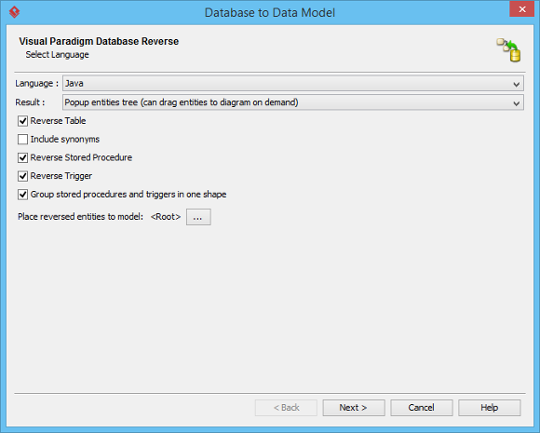The width and height of the screenshot is (540, 433).
Task: Click the 'Language :' label
Action: click(37, 83)
